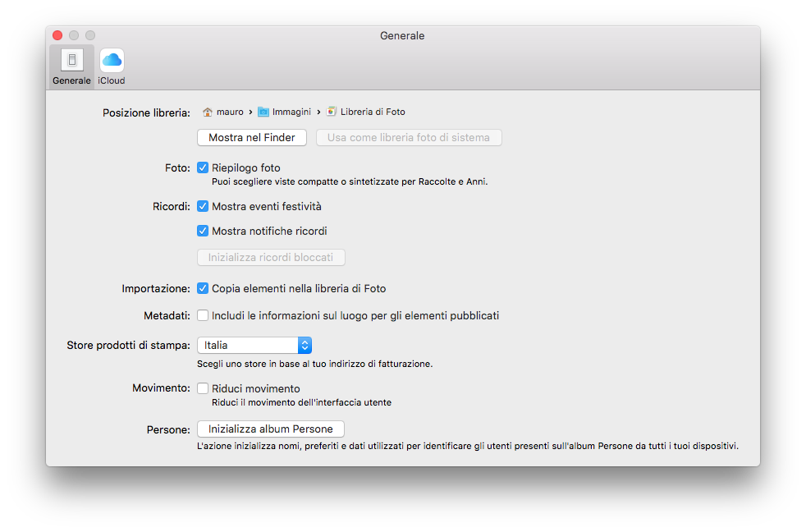
Task: Open the Generale preferences tab
Action: click(71, 66)
